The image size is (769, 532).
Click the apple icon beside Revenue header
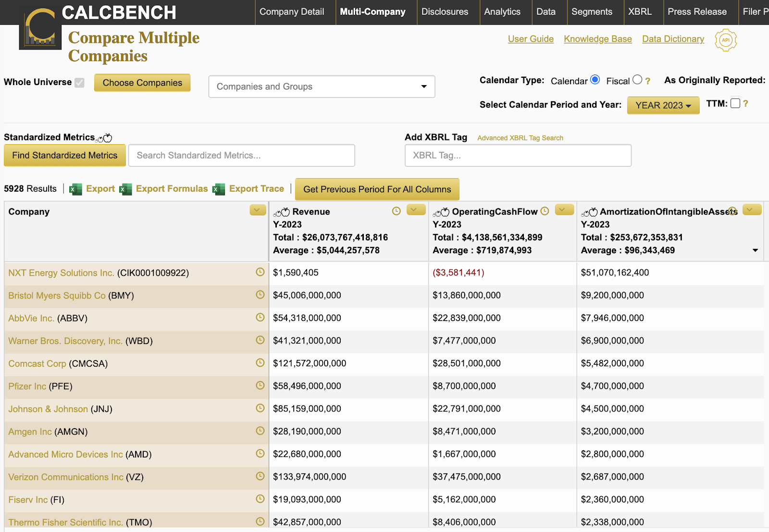[282, 212]
